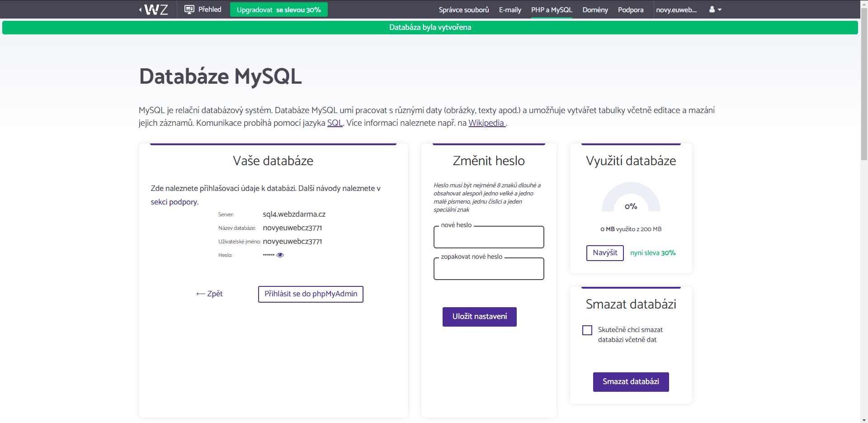Click the 0 MB využito z 200 MB text
Image resolution: width=868 pixels, height=423 pixels.
[x=631, y=229]
